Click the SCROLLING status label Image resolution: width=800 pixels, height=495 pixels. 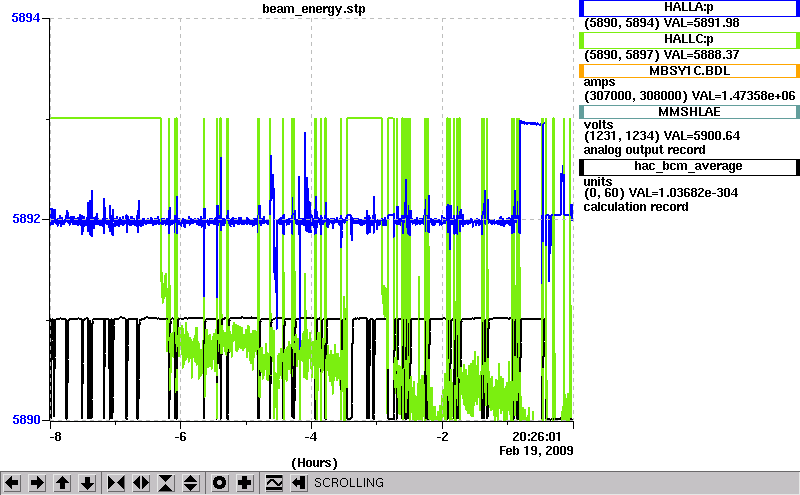click(349, 483)
